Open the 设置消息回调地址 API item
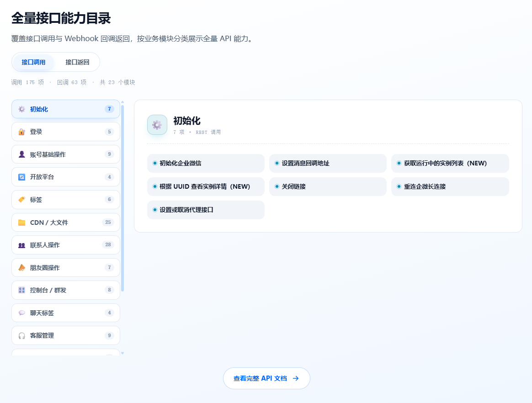 328,163
